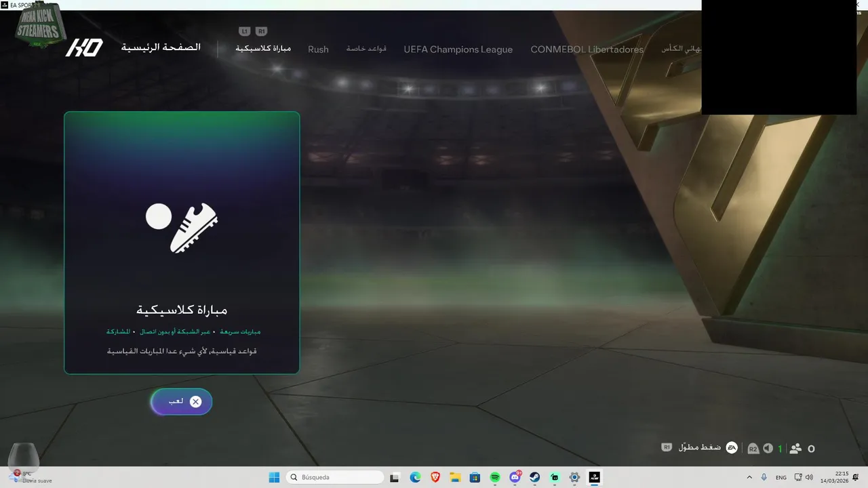Open the CONMEBOL Libertadores tab
The image size is (868, 488).
pos(587,49)
